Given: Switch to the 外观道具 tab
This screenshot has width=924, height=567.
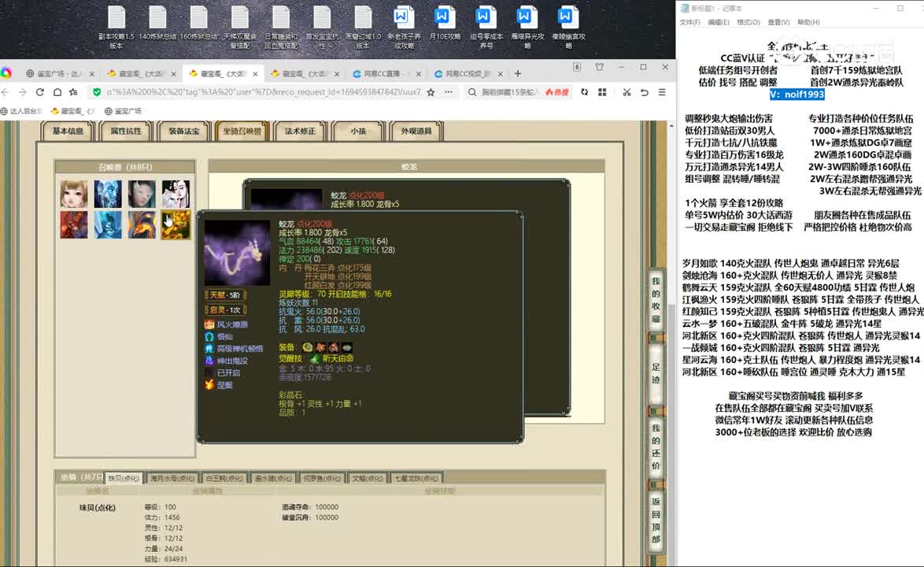Looking at the screenshot, I should (416, 131).
